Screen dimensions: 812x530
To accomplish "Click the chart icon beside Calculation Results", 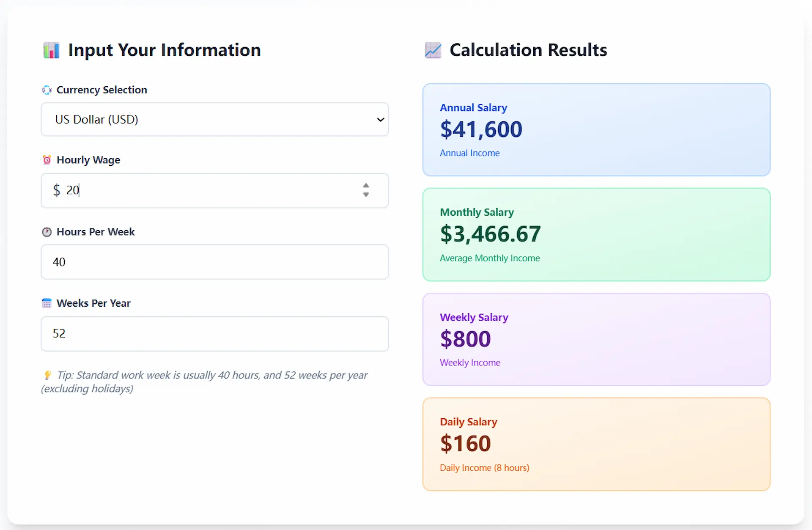I will click(433, 50).
